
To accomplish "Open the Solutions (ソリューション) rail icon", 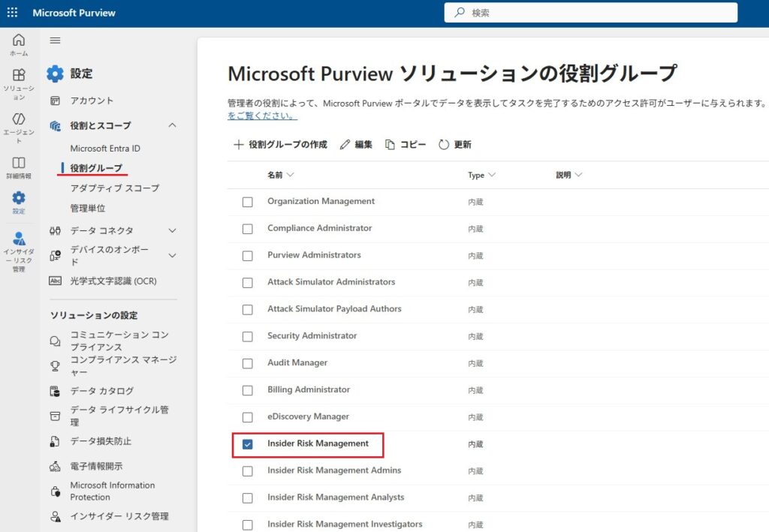I will [19, 75].
